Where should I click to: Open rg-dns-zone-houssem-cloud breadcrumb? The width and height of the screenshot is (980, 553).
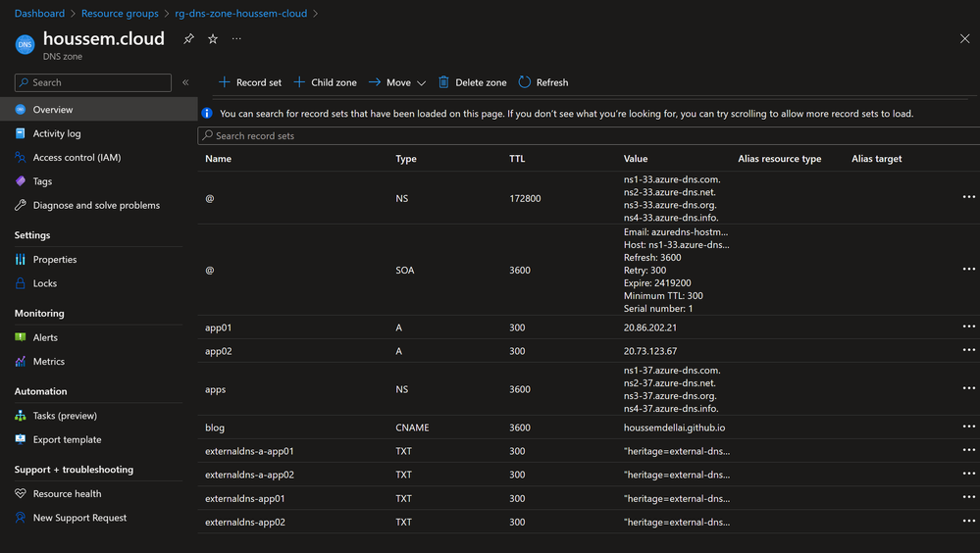pos(240,13)
